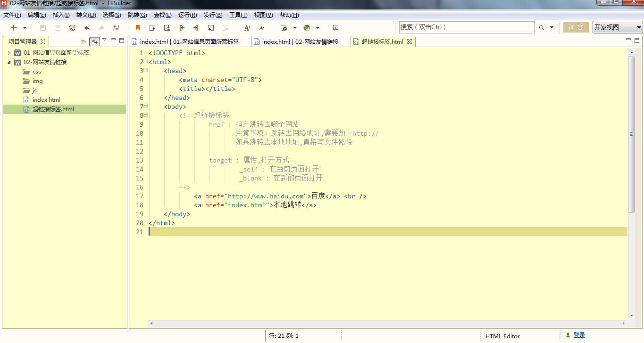Select the 超链接标签.html editor tab
Viewport: 644px width, 343px height.
pyautogui.click(x=383, y=41)
